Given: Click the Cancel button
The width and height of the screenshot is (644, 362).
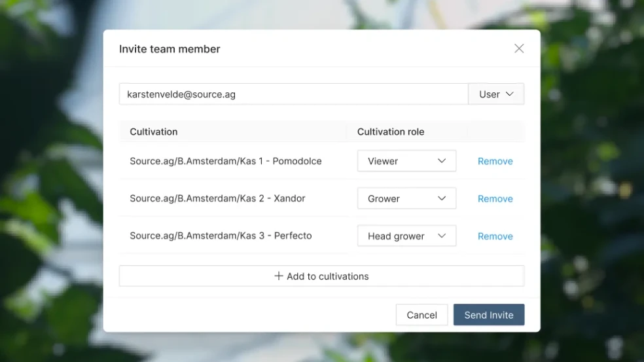Looking at the screenshot, I should point(421,315).
